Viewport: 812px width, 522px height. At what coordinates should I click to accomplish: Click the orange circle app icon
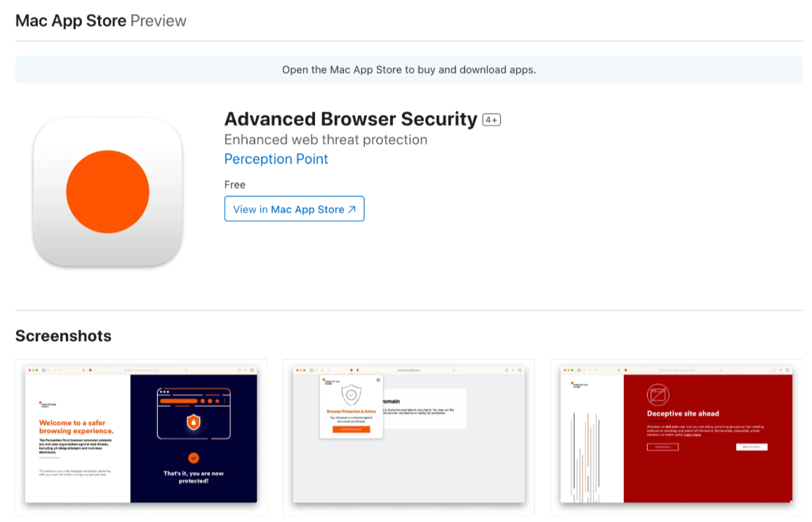click(x=107, y=192)
